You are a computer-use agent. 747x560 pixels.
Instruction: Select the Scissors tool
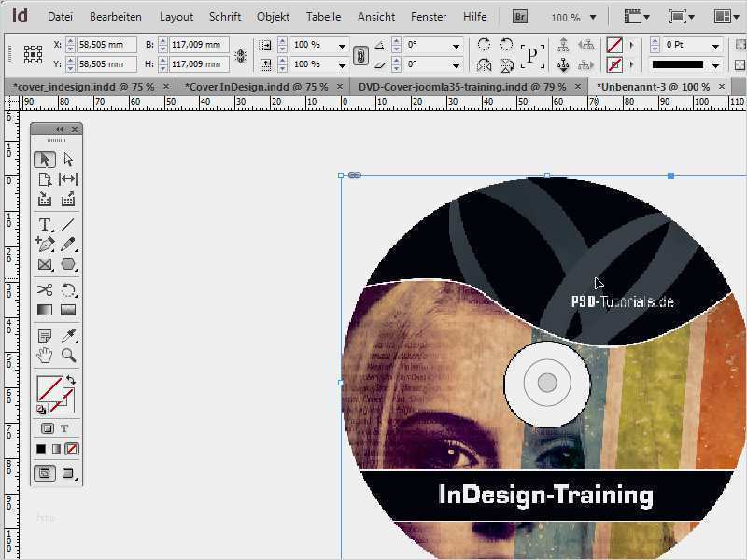(45, 289)
